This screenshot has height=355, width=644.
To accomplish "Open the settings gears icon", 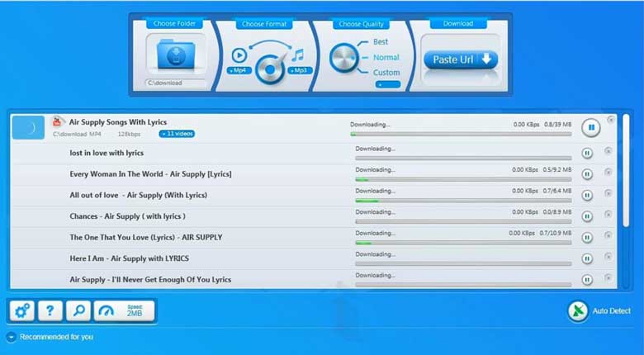I will click(21, 310).
